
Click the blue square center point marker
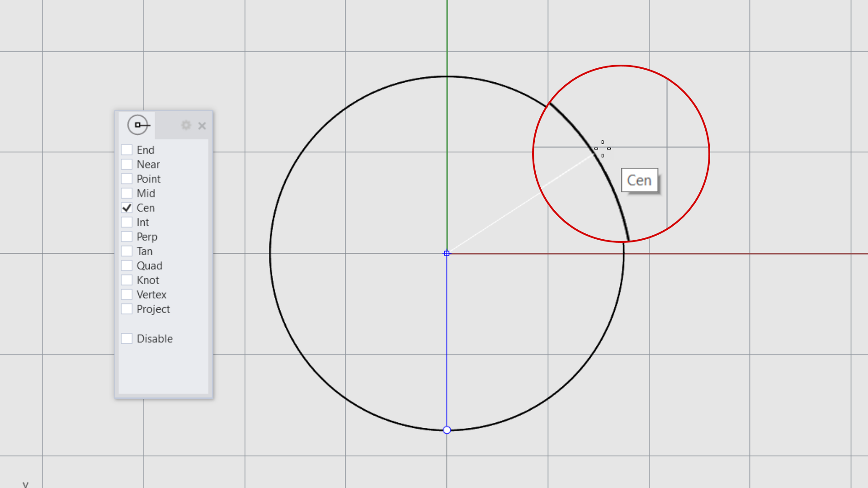[447, 253]
